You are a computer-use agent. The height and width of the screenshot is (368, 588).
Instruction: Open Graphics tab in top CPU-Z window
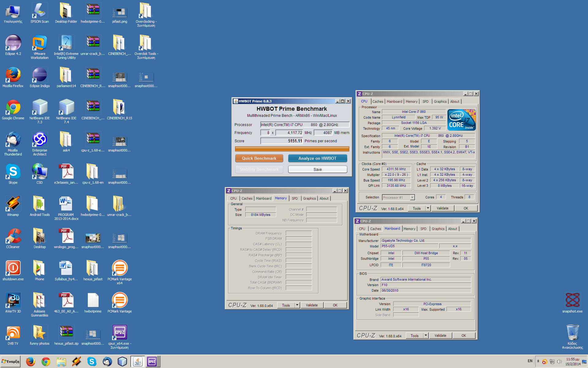coord(440,102)
